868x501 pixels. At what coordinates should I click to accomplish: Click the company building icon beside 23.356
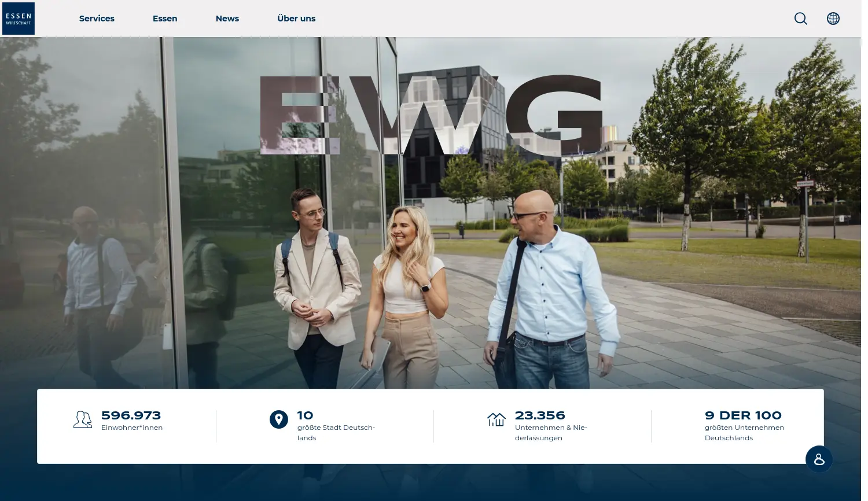tap(496, 419)
